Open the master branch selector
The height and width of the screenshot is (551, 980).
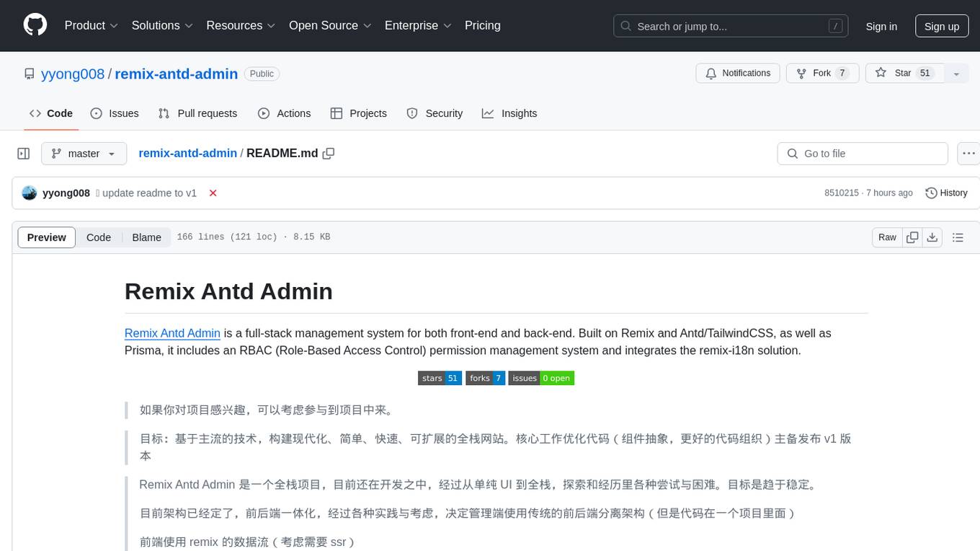pos(84,154)
